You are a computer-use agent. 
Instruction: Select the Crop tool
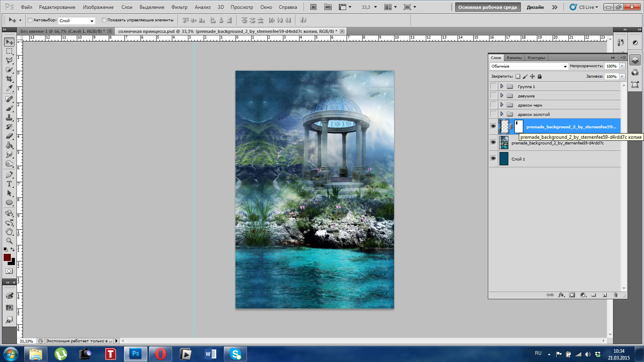9,79
